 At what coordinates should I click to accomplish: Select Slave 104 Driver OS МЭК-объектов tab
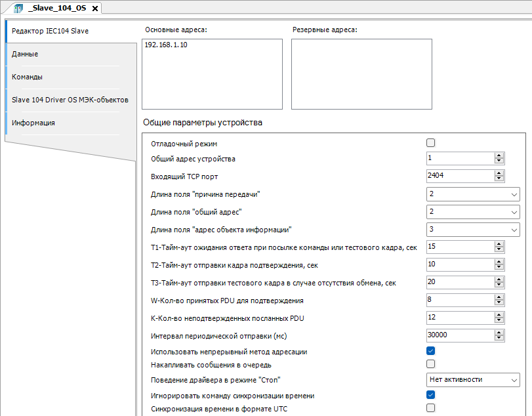click(x=70, y=100)
